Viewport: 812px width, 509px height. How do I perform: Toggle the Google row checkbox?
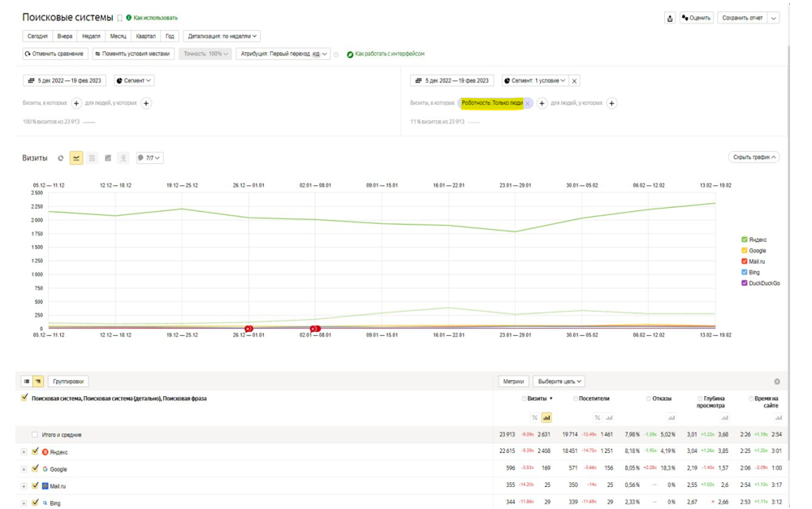(x=35, y=469)
